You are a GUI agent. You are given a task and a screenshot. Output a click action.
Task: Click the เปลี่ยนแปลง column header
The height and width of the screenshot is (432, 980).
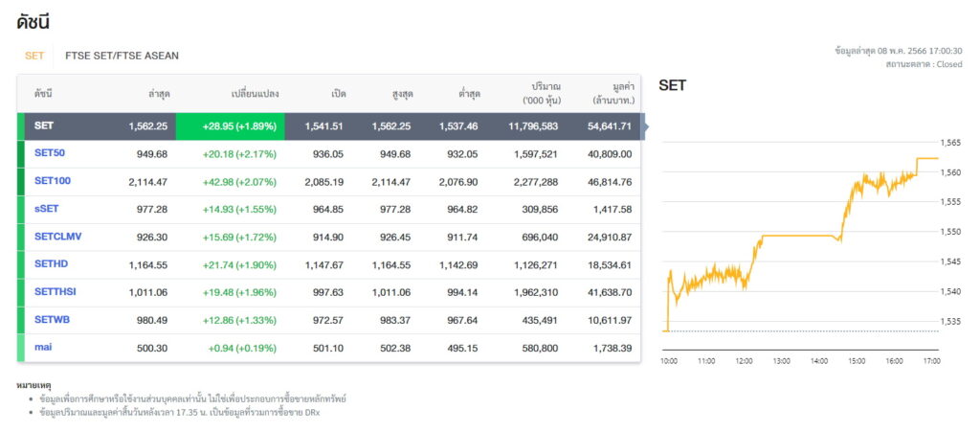[x=255, y=95]
